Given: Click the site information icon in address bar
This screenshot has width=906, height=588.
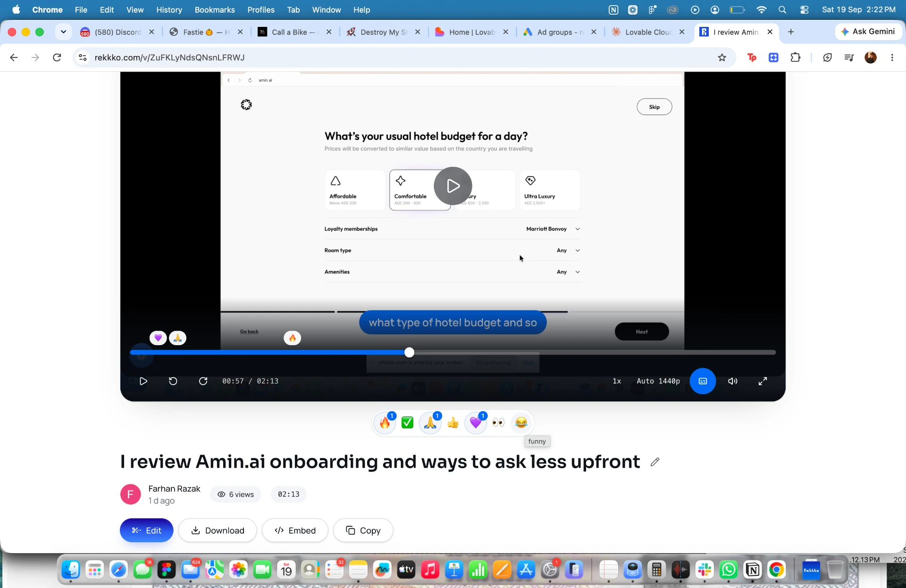Looking at the screenshot, I should click(x=83, y=58).
